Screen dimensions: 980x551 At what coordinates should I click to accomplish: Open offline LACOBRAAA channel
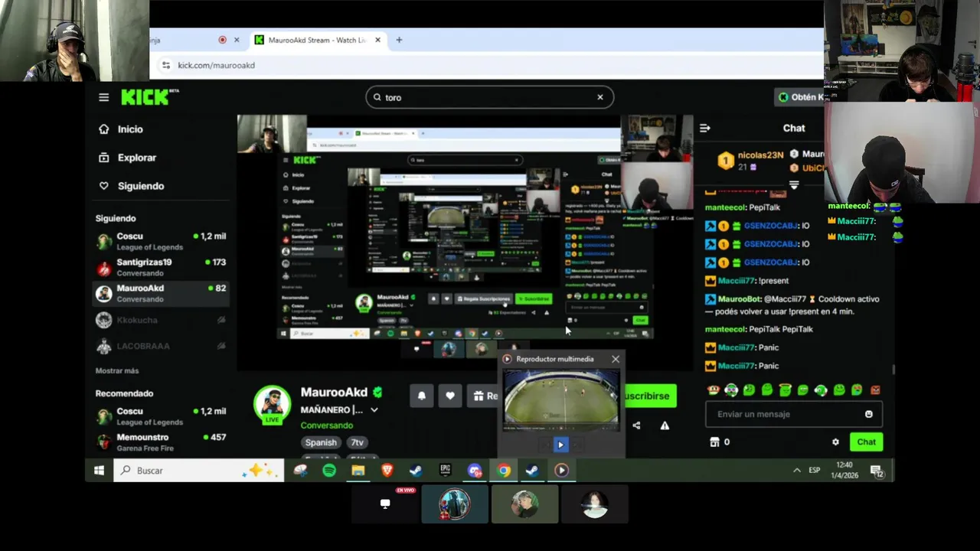click(161, 346)
